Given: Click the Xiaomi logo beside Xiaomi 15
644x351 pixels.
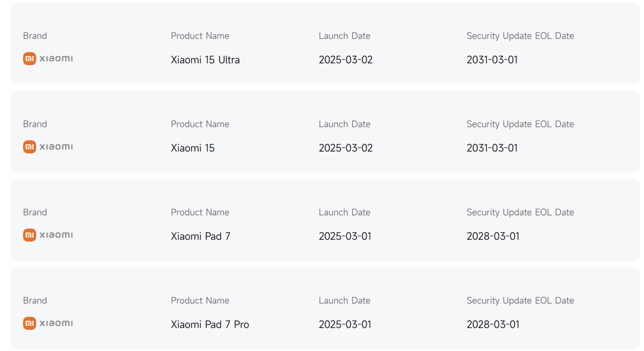Looking at the screenshot, I should click(47, 147).
